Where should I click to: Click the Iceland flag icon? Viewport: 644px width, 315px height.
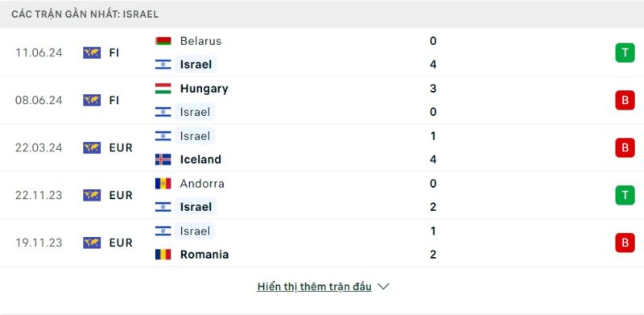(x=163, y=160)
